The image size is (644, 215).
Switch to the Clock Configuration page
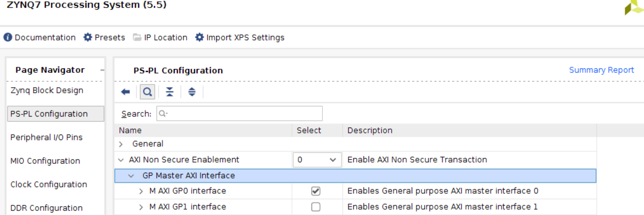point(49,184)
